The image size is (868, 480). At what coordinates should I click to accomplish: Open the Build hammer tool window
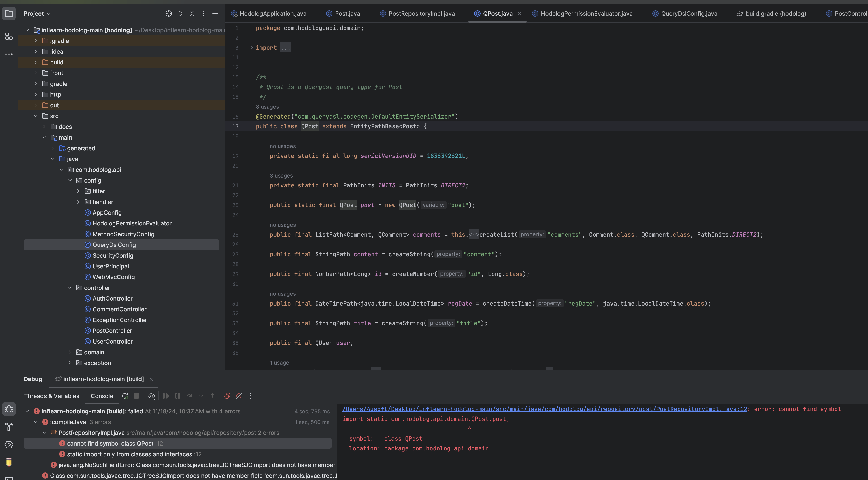click(x=9, y=427)
